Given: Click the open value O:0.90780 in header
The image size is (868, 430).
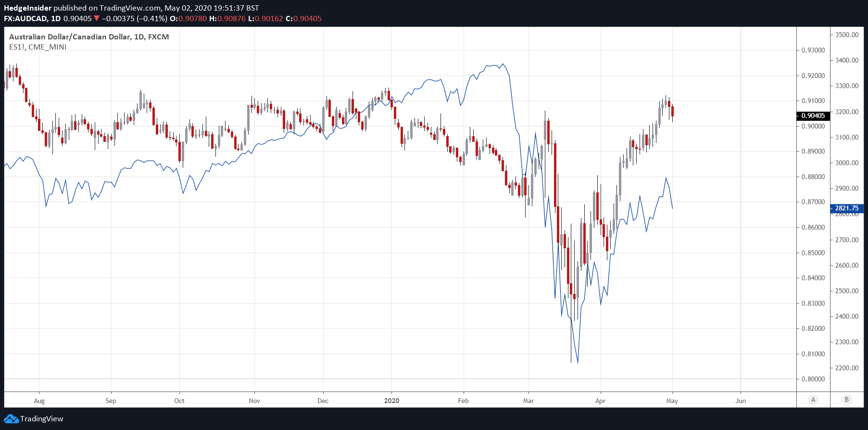Looking at the screenshot, I should click(x=189, y=19).
